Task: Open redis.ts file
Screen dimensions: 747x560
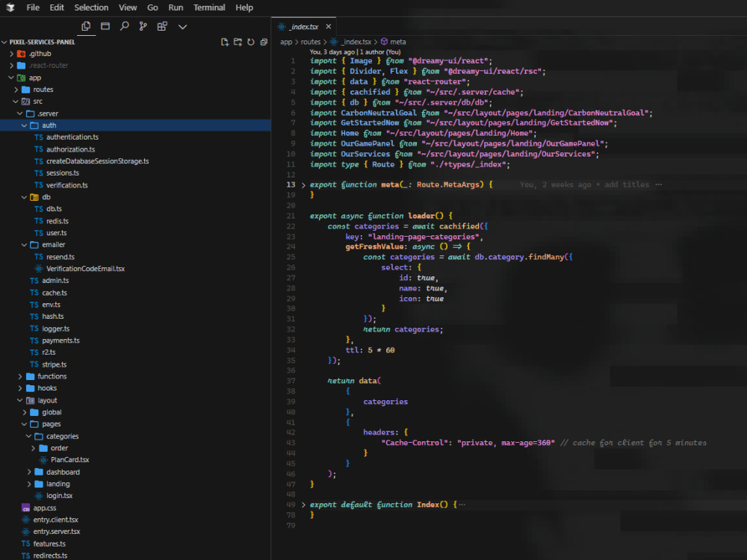Action: pyautogui.click(x=58, y=221)
